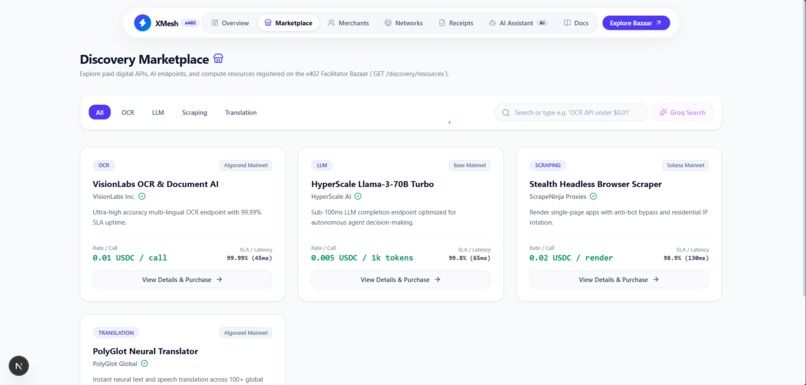Click the LLM tag on HyperScale card
This screenshot has height=385, width=806.
coord(322,165)
